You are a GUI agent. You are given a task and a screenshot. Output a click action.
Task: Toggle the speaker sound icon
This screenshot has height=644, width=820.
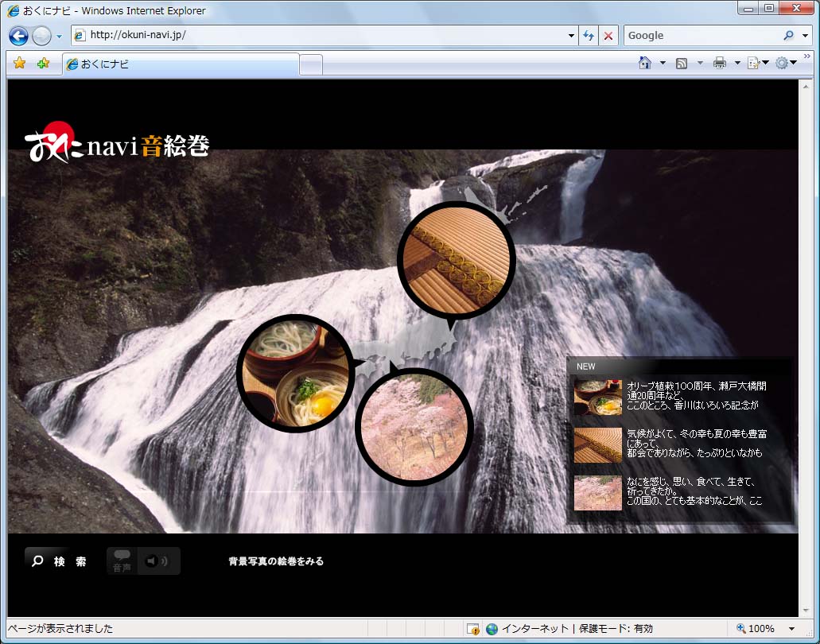coord(157,561)
